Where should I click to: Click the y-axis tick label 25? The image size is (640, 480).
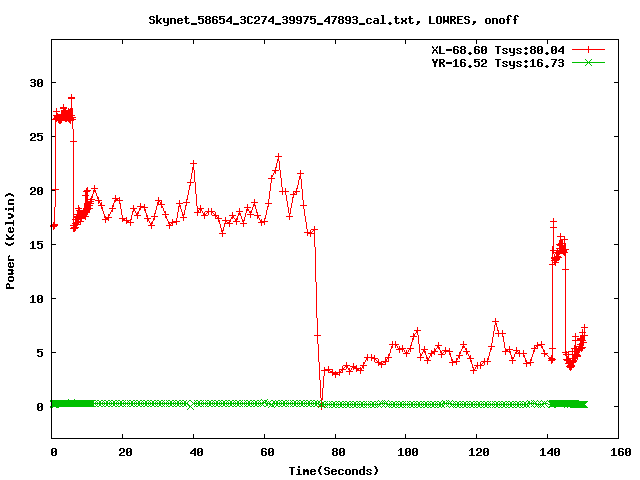pos(36,137)
